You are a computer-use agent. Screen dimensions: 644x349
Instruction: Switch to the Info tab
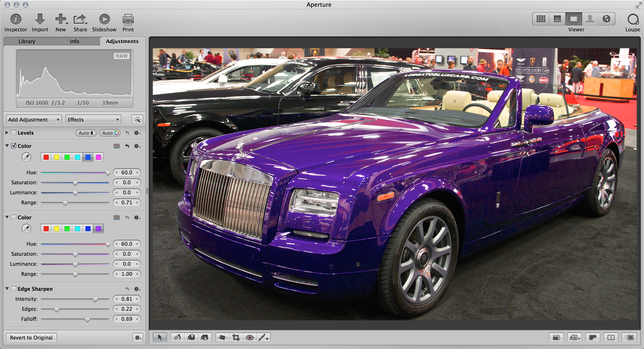point(74,41)
